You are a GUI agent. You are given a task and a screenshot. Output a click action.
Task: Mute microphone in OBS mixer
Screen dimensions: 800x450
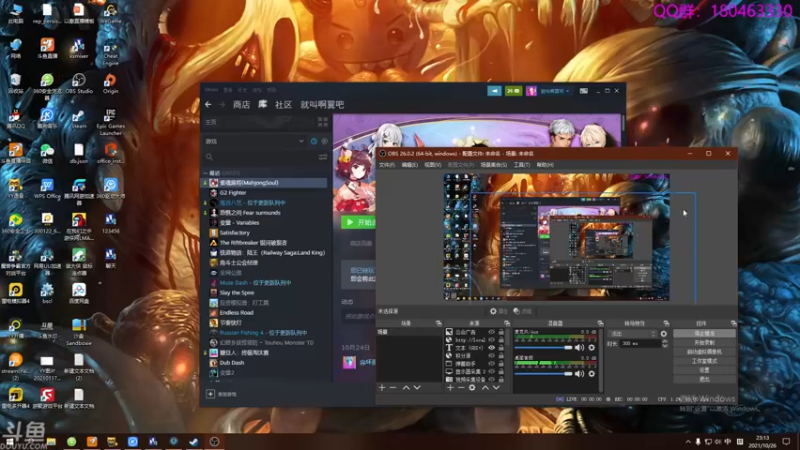click(579, 347)
